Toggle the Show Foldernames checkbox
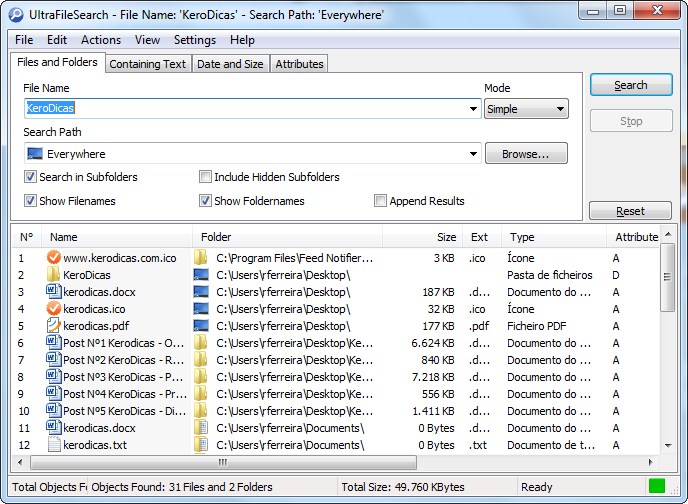 205,201
